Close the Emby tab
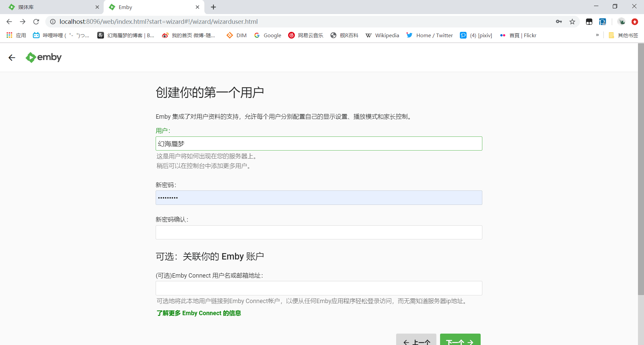644x345 pixels. pos(197,7)
